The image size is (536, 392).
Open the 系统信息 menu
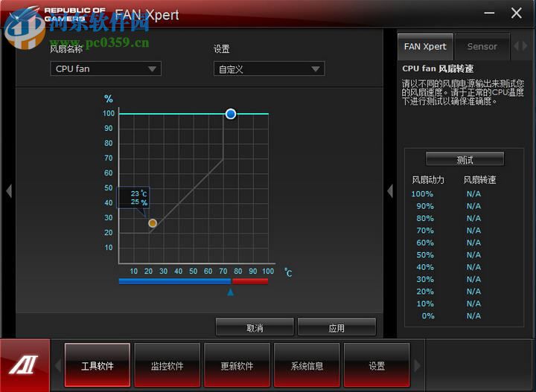click(307, 365)
